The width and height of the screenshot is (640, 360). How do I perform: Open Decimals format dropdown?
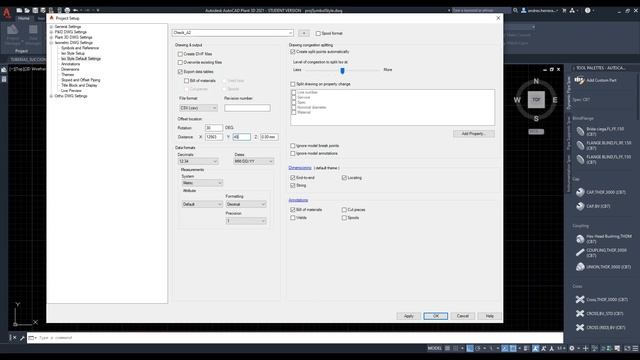coord(198,162)
